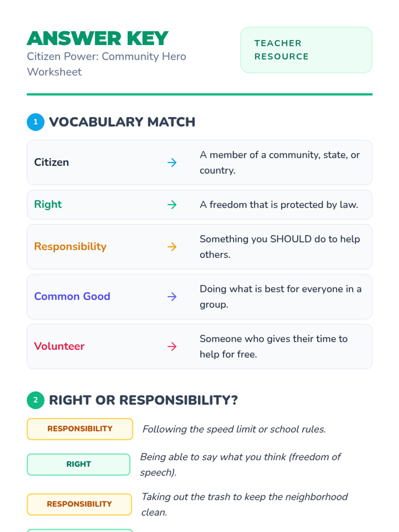Click the 'Following the speed limit' statement
The height and width of the screenshot is (532, 399).
pos(234,429)
